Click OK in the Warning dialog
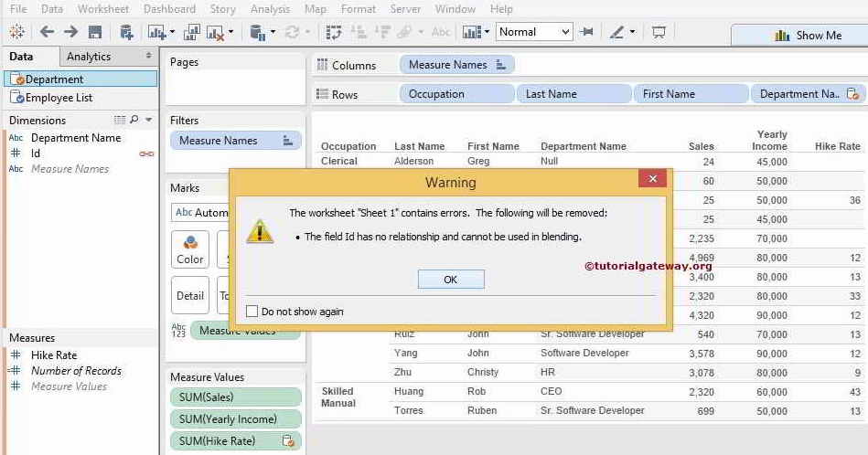Image resolution: width=868 pixels, height=455 pixels. click(451, 280)
